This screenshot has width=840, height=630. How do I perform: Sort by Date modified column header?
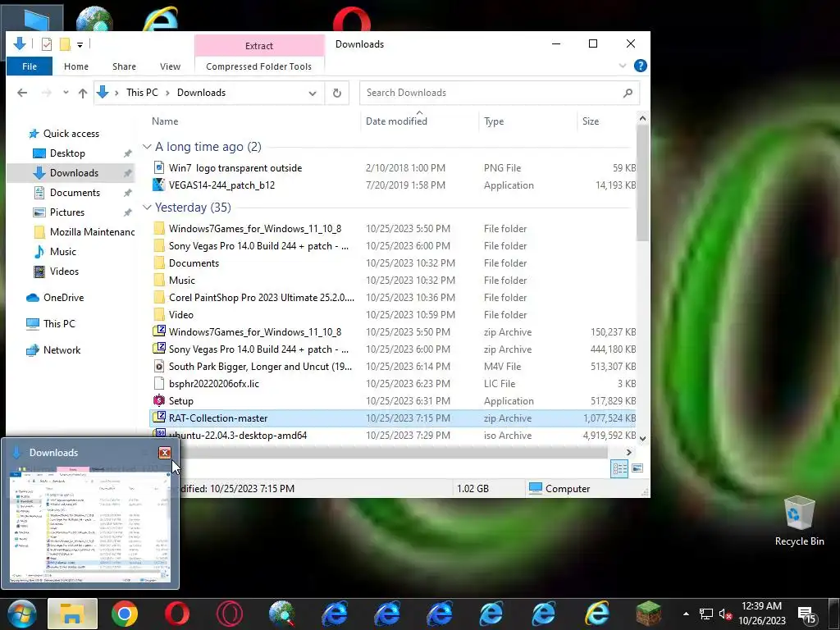[396, 121]
